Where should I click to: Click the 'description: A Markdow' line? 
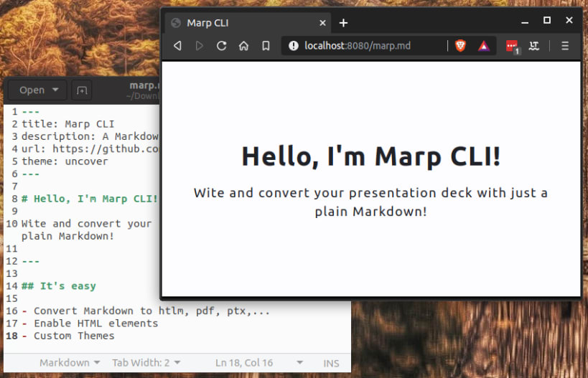point(90,136)
